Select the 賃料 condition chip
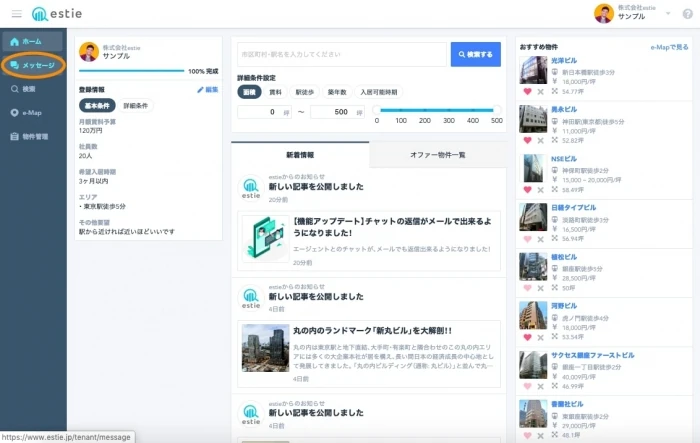The width and height of the screenshot is (700, 443). 275,91
